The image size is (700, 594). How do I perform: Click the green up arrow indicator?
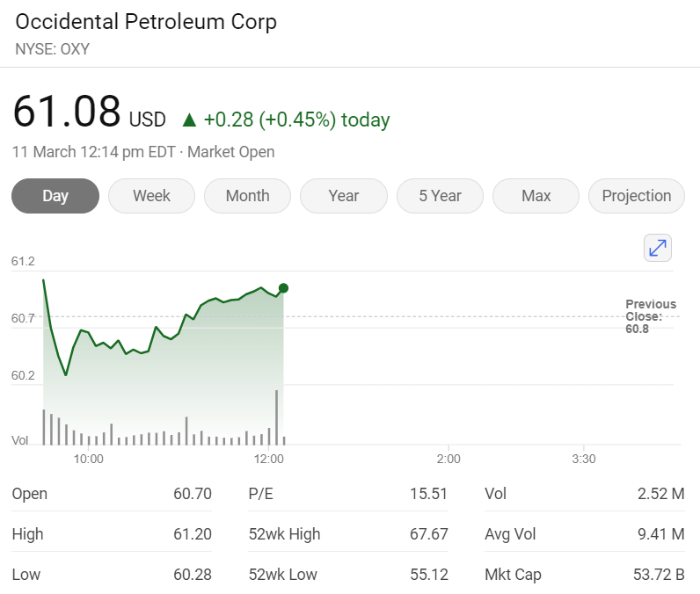pyautogui.click(x=188, y=120)
